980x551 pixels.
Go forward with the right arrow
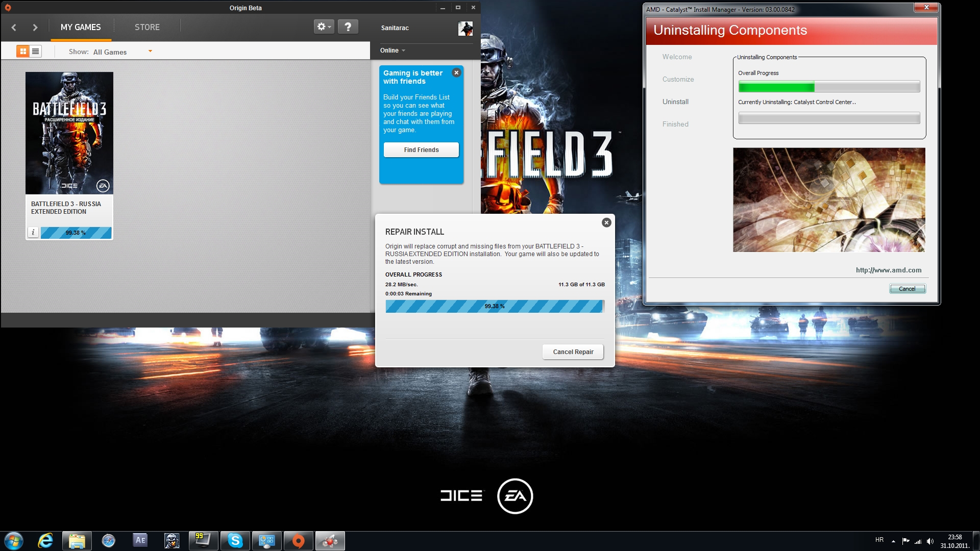[x=35, y=28]
